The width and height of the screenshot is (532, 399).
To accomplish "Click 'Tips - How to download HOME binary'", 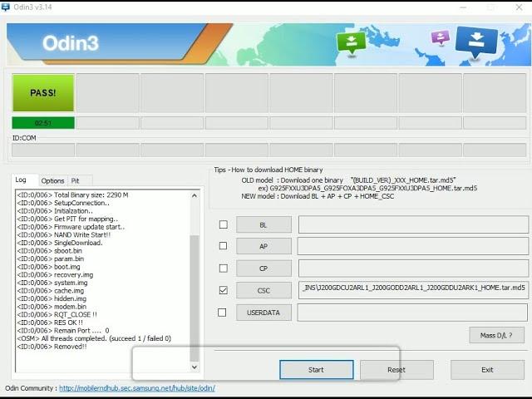I will tap(268, 170).
